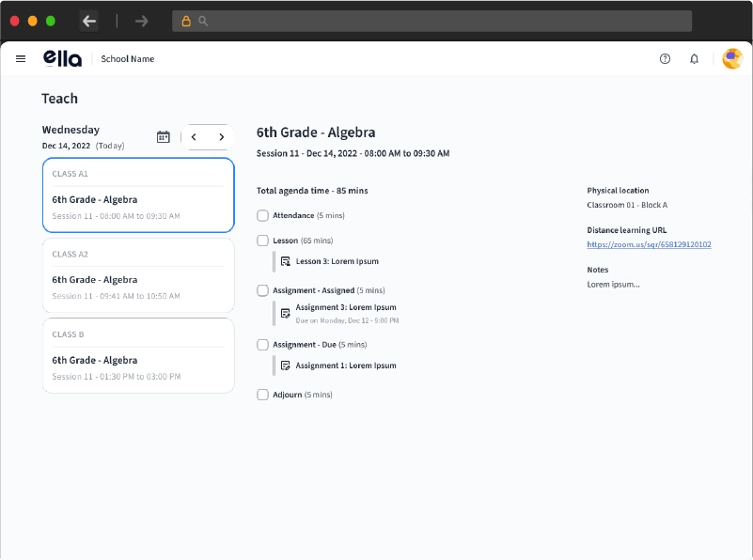Click the ella logo
753x560 pixels.
(x=62, y=58)
